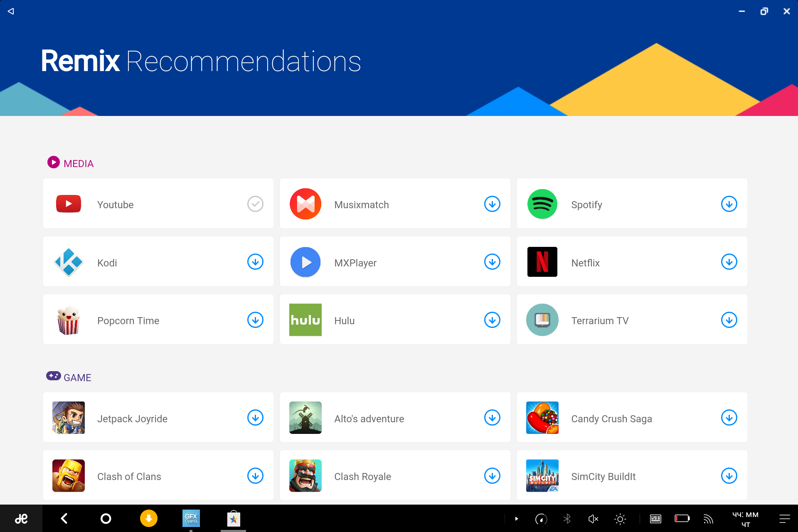Click the Musixmatch app icon
The image size is (798, 532).
point(305,204)
